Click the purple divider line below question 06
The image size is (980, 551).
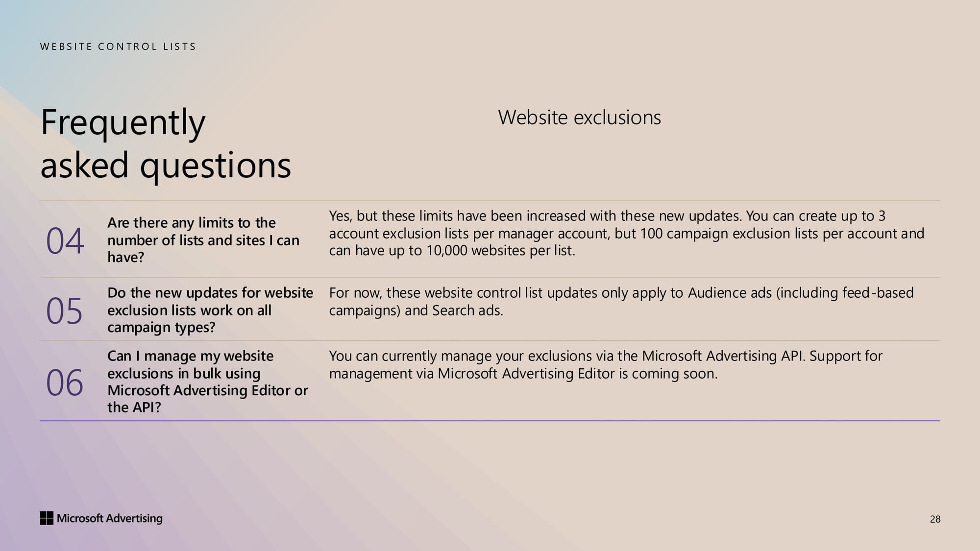[490, 421]
